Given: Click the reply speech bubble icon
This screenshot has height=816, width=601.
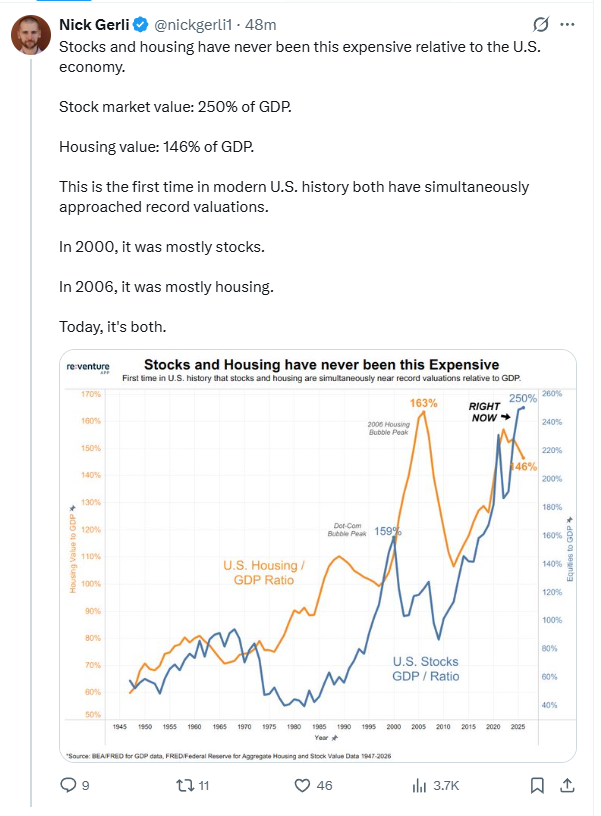Looking at the screenshot, I should 68,785.
